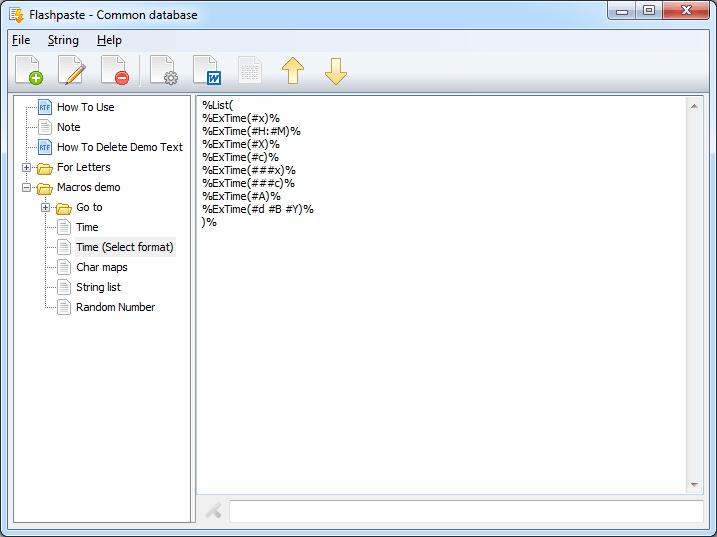Image resolution: width=717 pixels, height=537 pixels.
Task: Click the %ExTime(#d #B #Y)% line
Action: point(258,209)
